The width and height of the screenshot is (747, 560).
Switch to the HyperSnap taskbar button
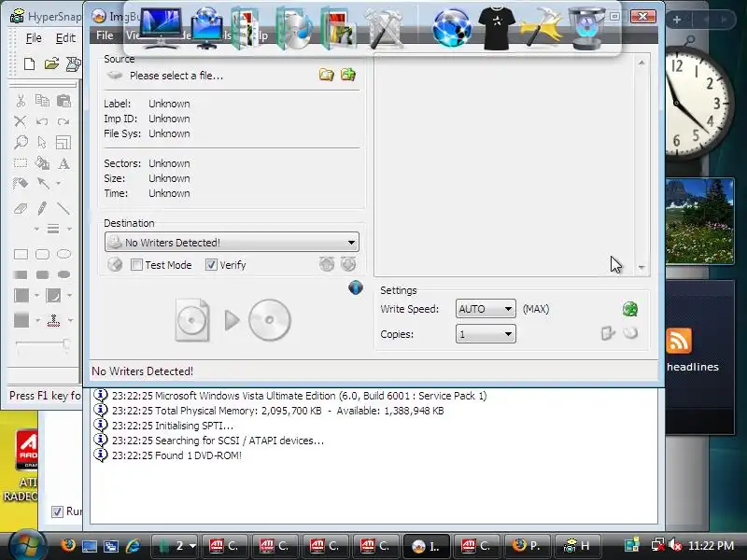click(577, 545)
